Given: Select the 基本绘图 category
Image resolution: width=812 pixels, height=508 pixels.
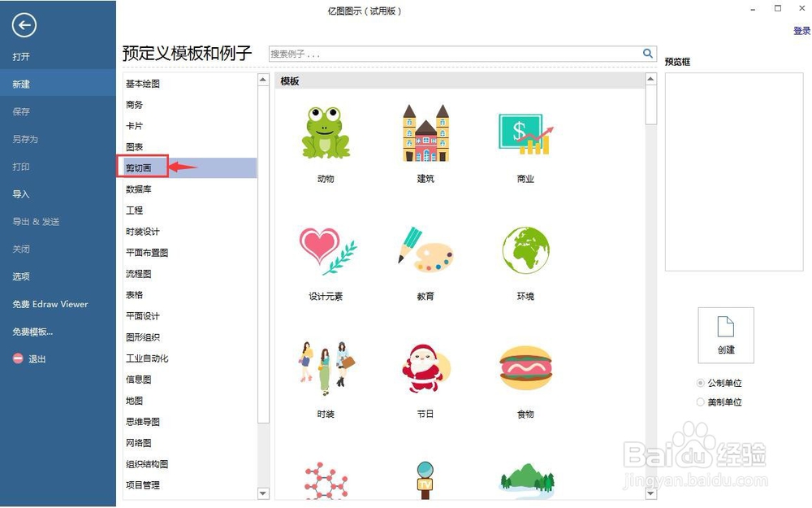Looking at the screenshot, I should point(143,84).
